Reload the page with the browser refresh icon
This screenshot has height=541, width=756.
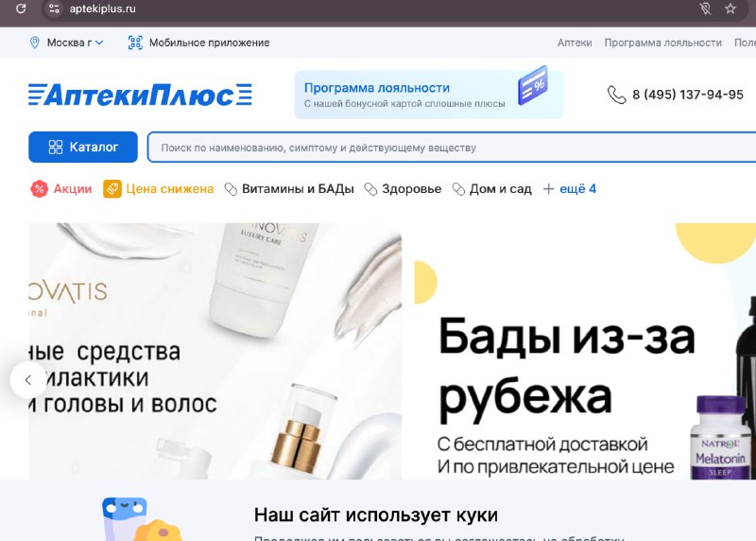point(21,9)
